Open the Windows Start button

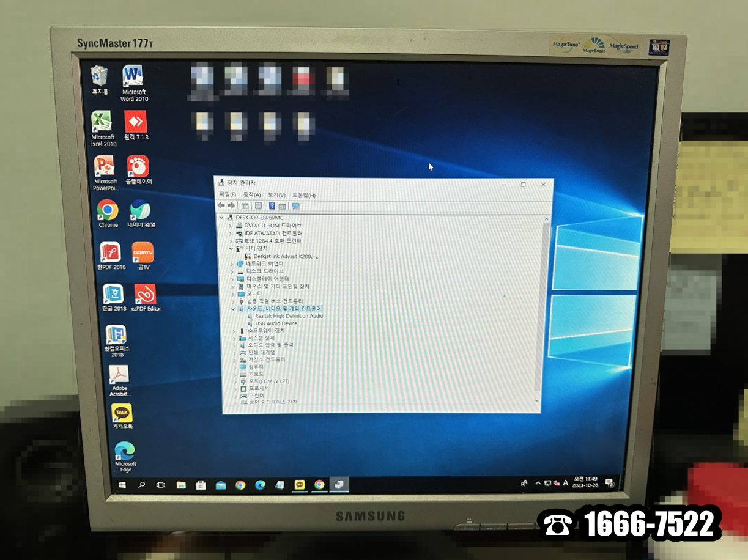(122, 485)
